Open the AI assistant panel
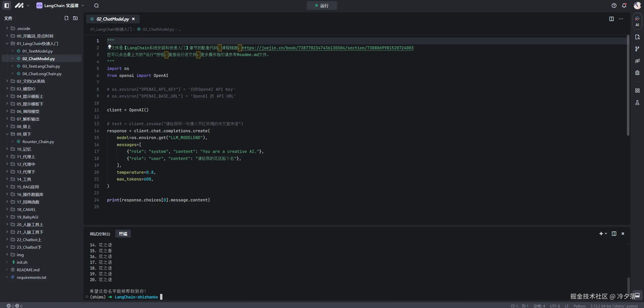644x308 pixels. [637, 21]
